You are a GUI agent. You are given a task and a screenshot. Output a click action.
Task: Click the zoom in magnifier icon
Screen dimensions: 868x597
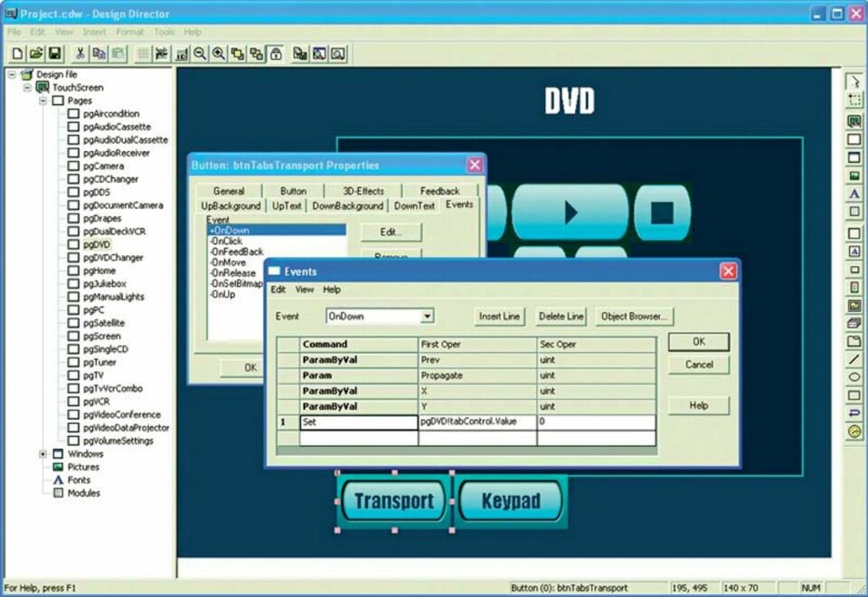(x=219, y=53)
